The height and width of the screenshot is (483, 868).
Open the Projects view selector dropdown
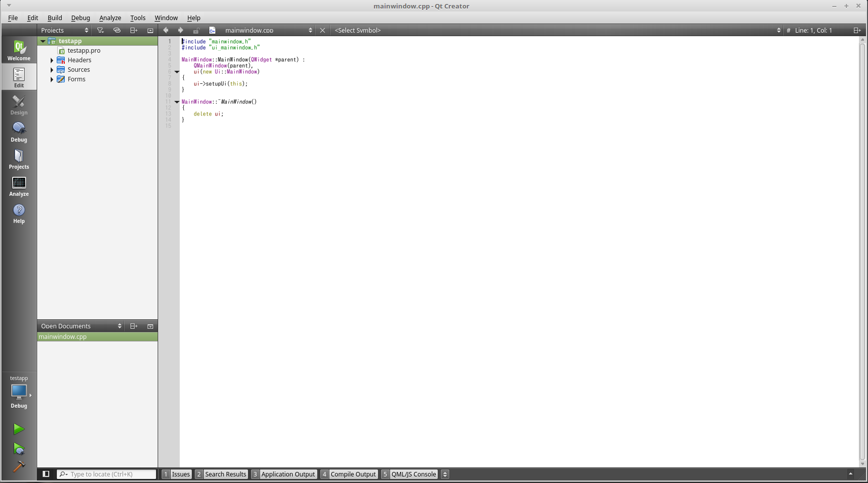(65, 30)
